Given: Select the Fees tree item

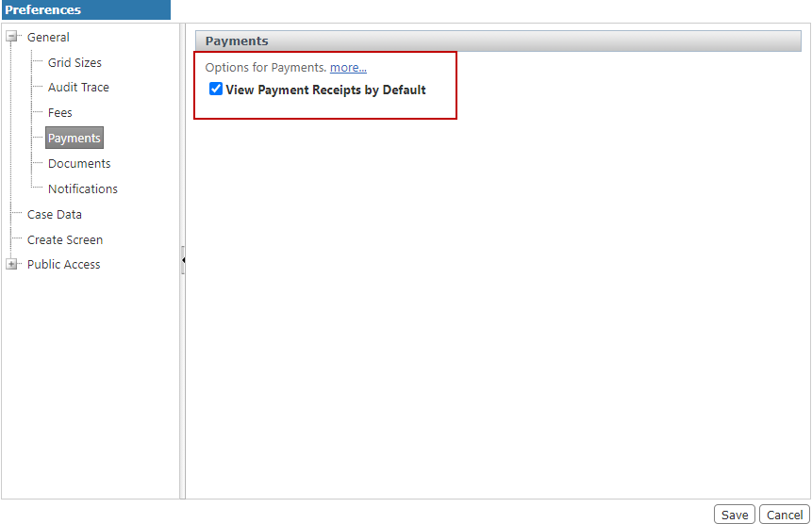Looking at the screenshot, I should tap(60, 113).
